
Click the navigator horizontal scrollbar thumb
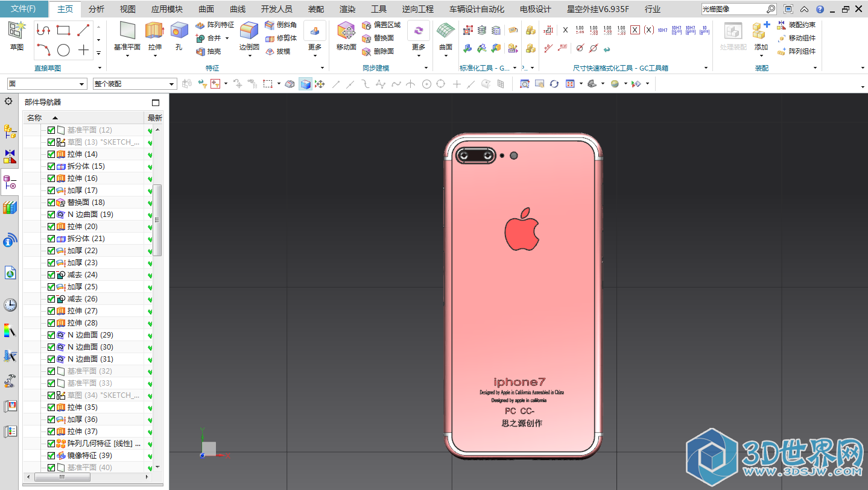(63, 477)
